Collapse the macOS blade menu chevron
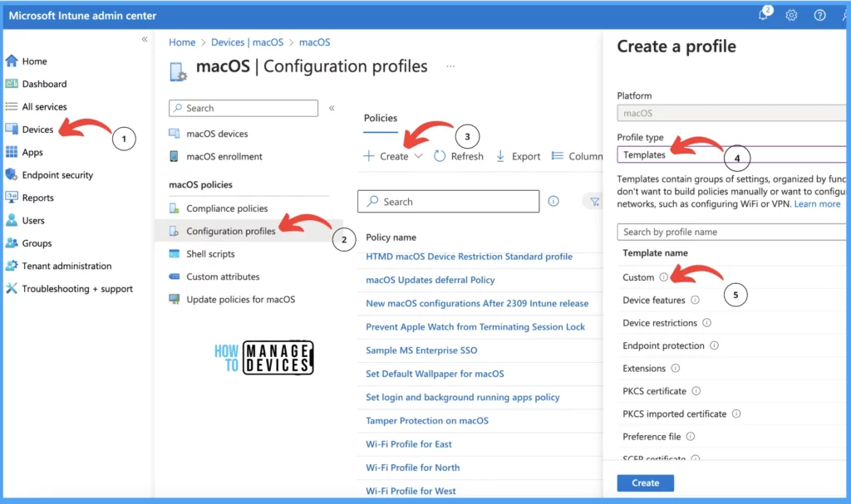The width and height of the screenshot is (851, 504). coord(332,108)
